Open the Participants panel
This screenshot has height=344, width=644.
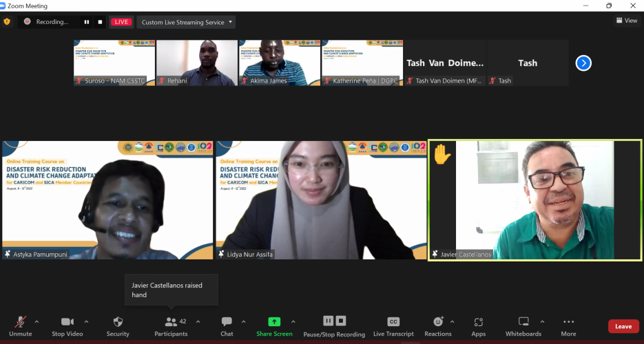(x=171, y=325)
